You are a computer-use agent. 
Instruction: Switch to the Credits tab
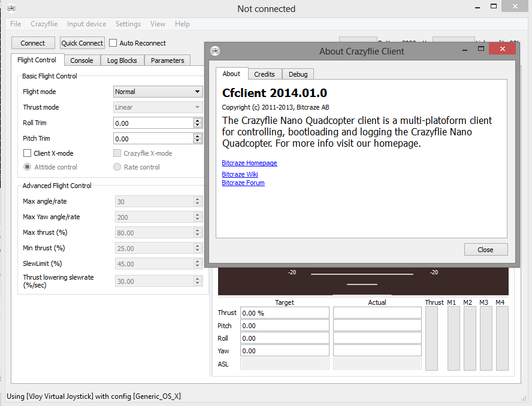264,74
